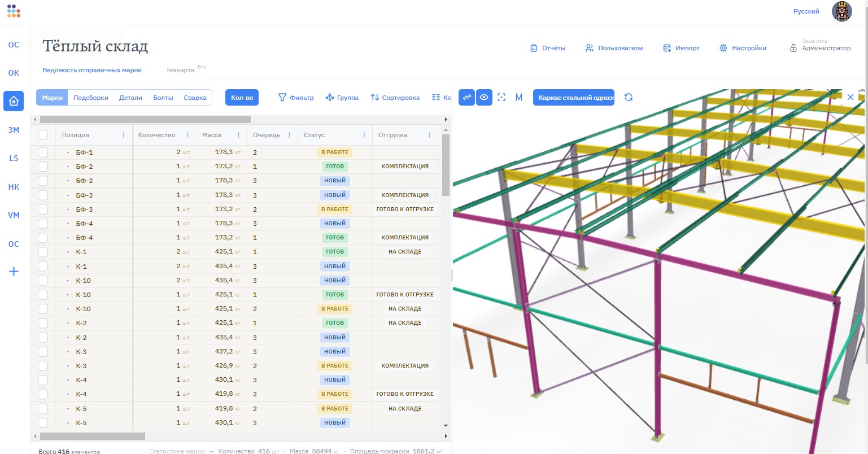Click the bottom horizontal table scrollbar thumb
The width and height of the screenshot is (868, 454).
pyautogui.click(x=93, y=436)
